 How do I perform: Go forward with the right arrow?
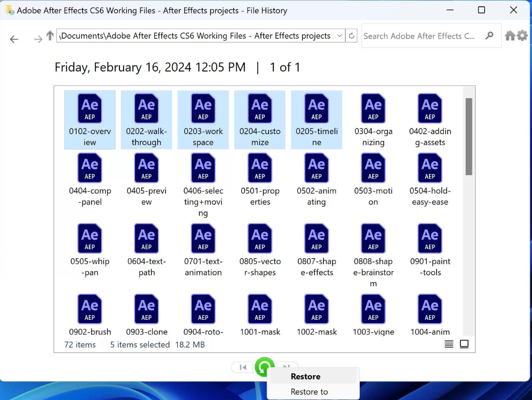38,39
